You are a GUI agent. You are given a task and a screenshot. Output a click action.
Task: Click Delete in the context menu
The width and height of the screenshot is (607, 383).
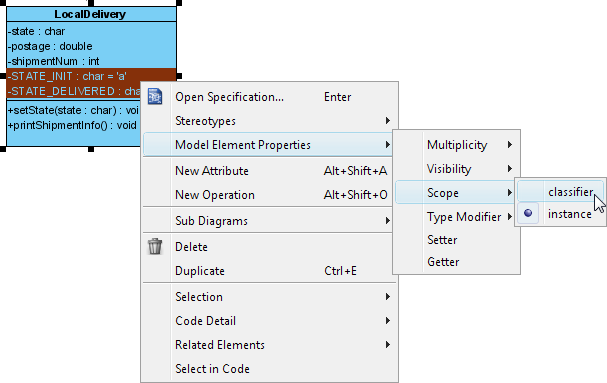pos(269,247)
